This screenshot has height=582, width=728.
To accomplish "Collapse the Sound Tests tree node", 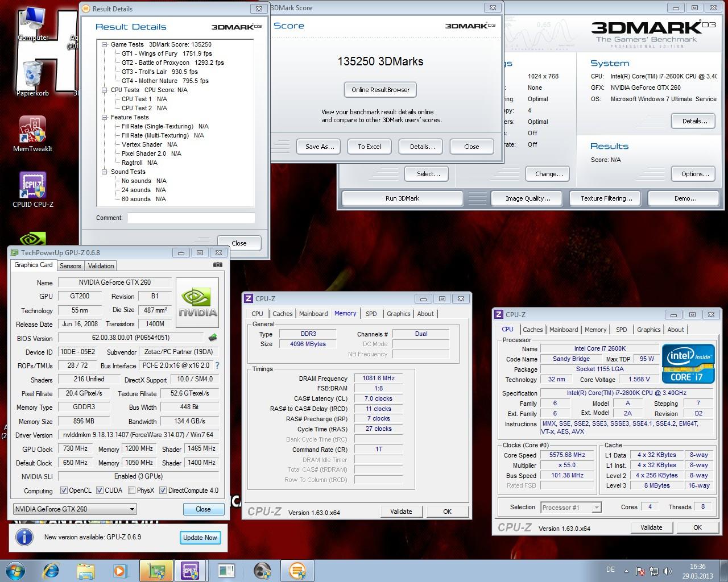I will [105, 172].
